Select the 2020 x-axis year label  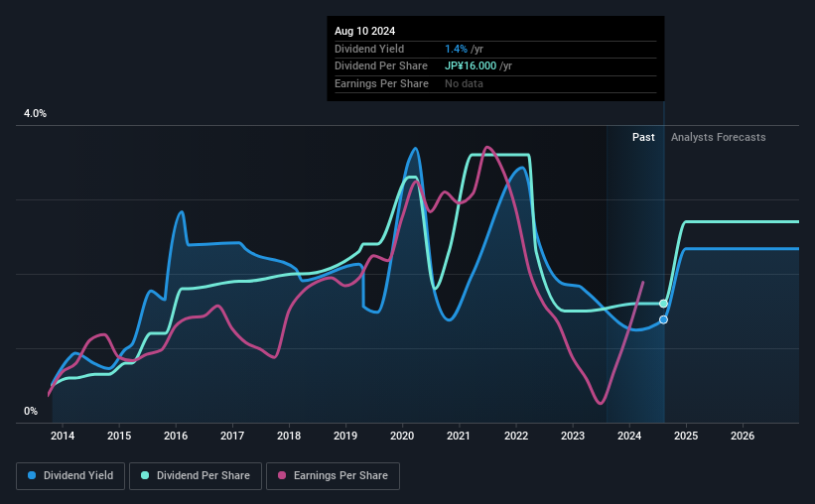(402, 436)
